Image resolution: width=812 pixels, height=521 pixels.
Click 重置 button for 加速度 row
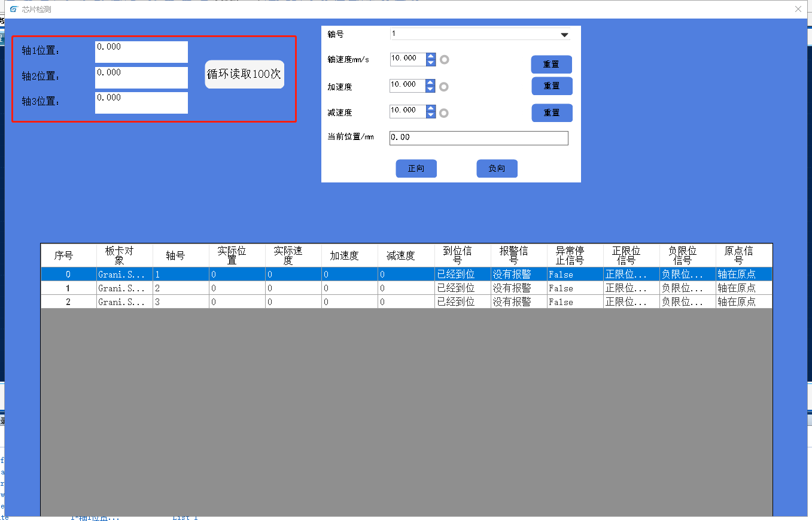point(552,86)
